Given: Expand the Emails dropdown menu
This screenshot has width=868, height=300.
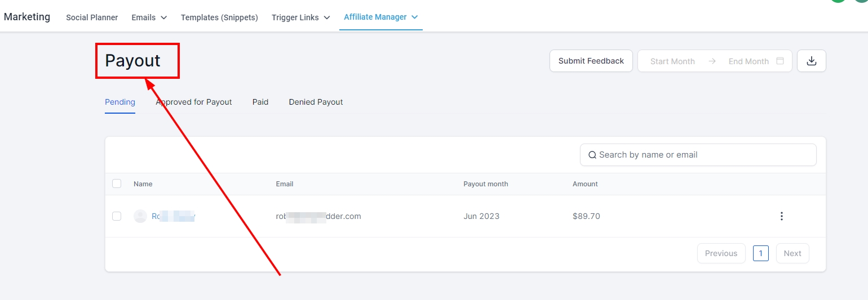Looking at the screenshot, I should 149,17.
